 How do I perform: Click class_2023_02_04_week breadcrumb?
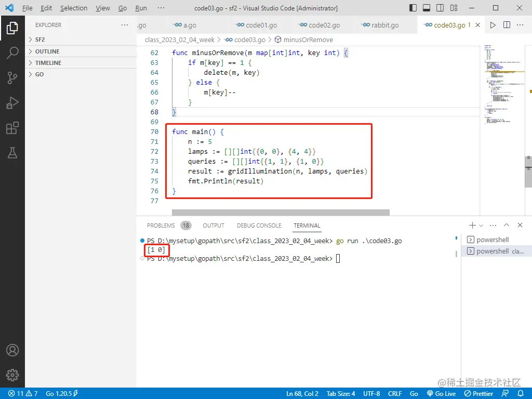pyautogui.click(x=179, y=39)
